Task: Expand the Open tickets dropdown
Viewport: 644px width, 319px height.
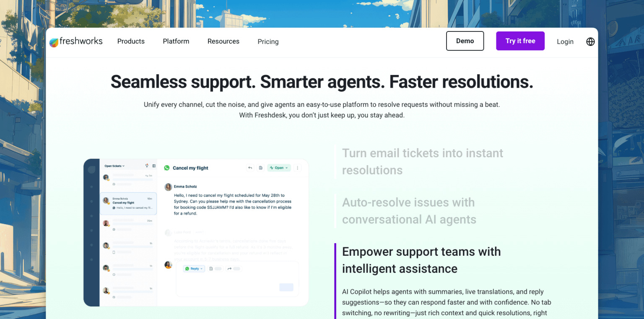Action: click(x=123, y=166)
